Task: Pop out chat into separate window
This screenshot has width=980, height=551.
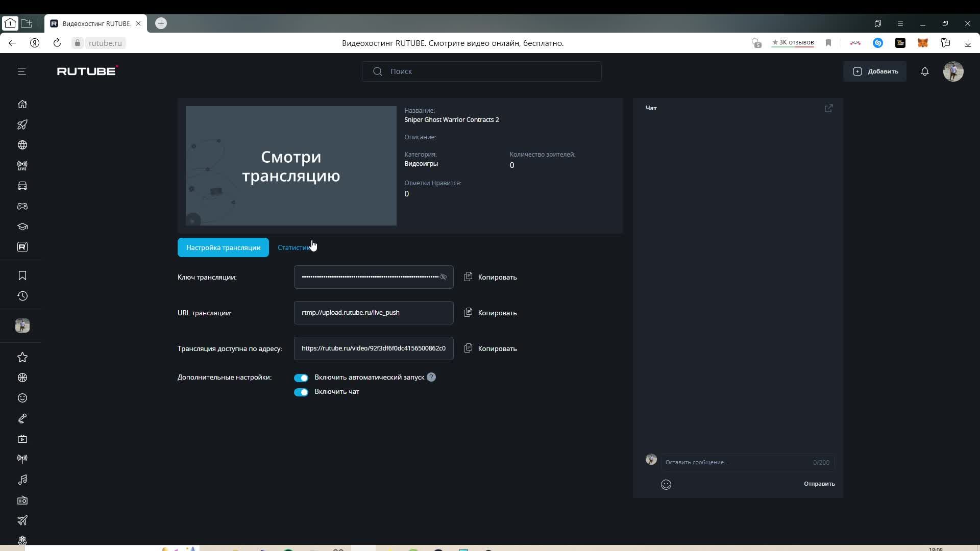Action: pos(828,108)
